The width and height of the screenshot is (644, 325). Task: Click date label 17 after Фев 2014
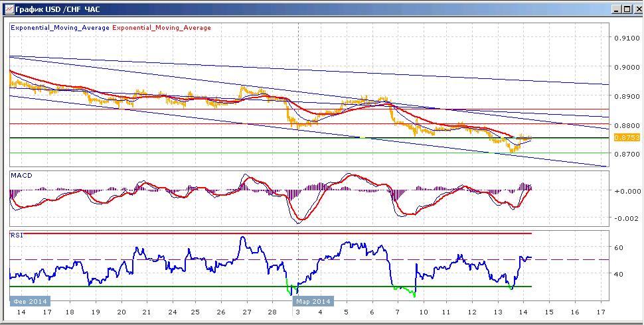(47, 312)
